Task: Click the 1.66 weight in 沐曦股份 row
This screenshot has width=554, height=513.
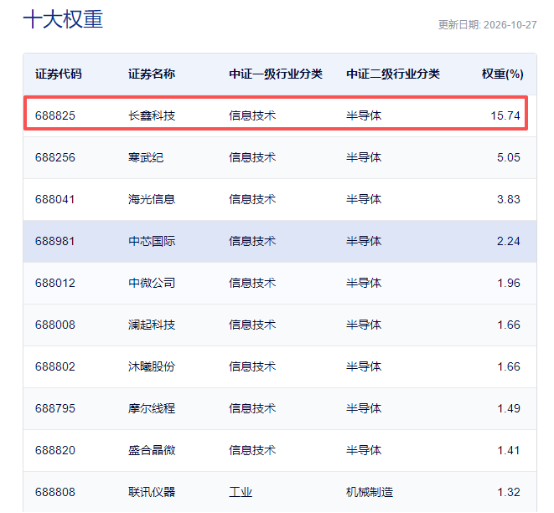Action: coord(509,366)
